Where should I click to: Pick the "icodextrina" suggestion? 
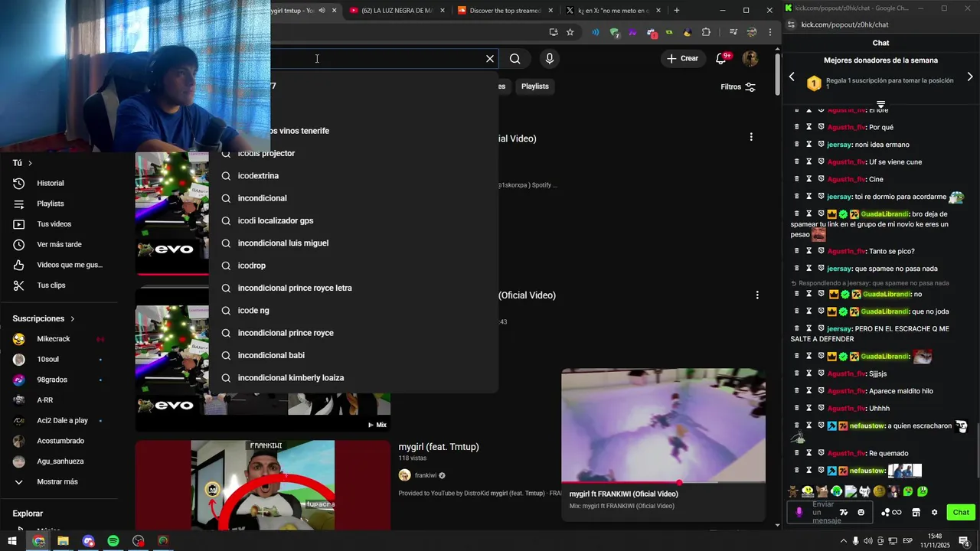tap(354, 176)
